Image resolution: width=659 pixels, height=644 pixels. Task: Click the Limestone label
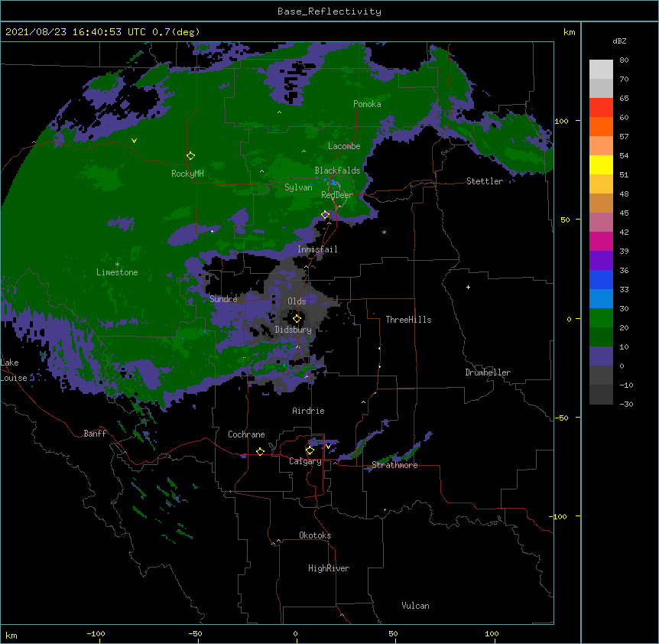(x=117, y=272)
